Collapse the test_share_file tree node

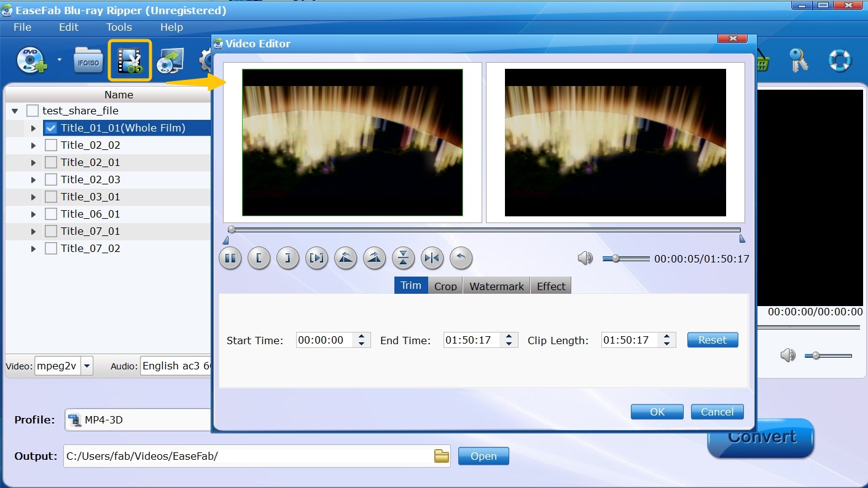pos(15,111)
